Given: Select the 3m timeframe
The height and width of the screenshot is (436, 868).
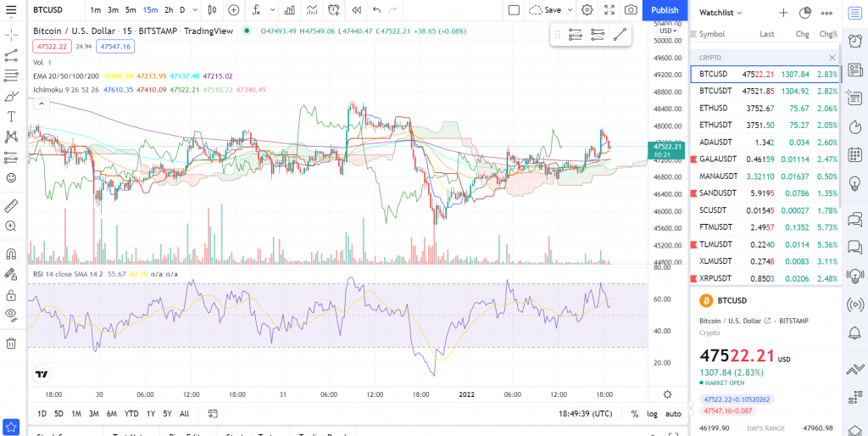Looking at the screenshot, I should (113, 10).
